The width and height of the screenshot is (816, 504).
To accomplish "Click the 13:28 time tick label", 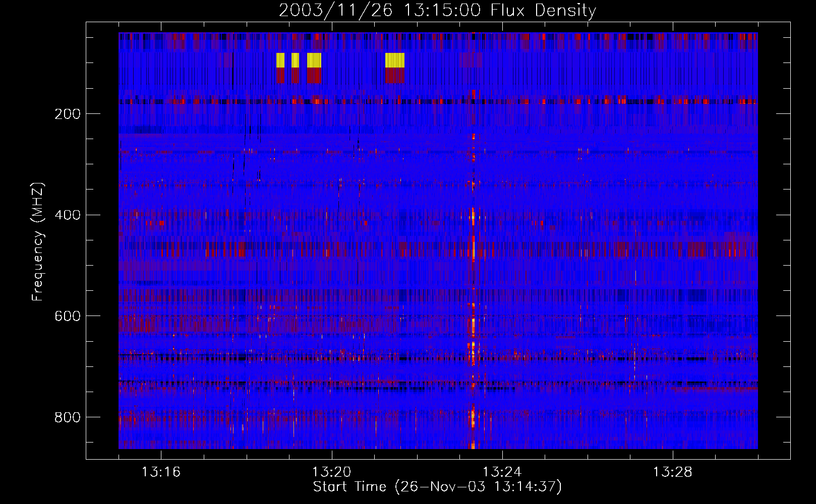I will (x=672, y=472).
